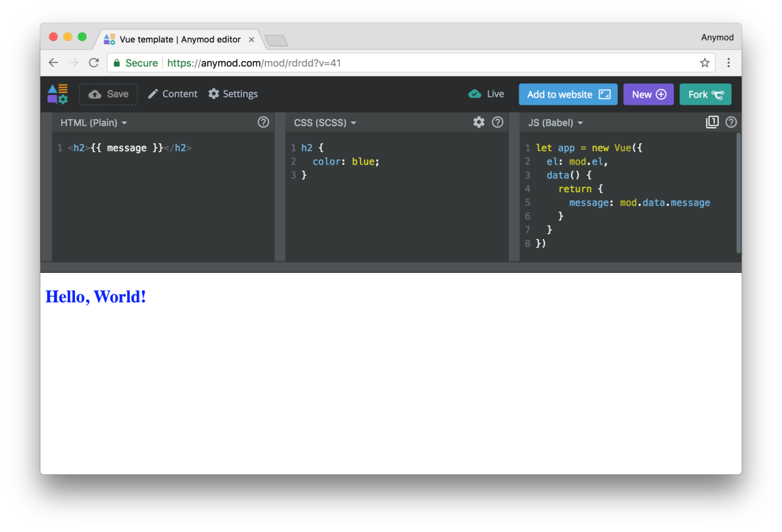Click Add to website button
The image size is (782, 532).
(568, 94)
